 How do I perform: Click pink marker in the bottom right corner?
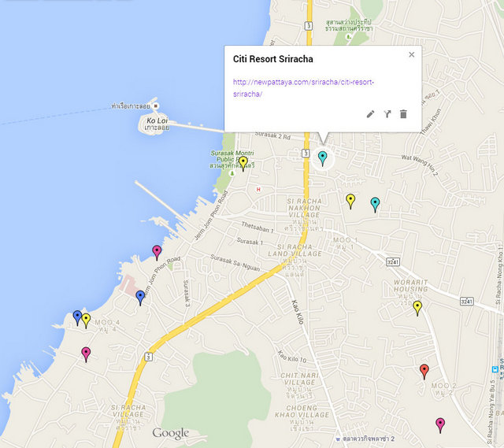[440, 425]
